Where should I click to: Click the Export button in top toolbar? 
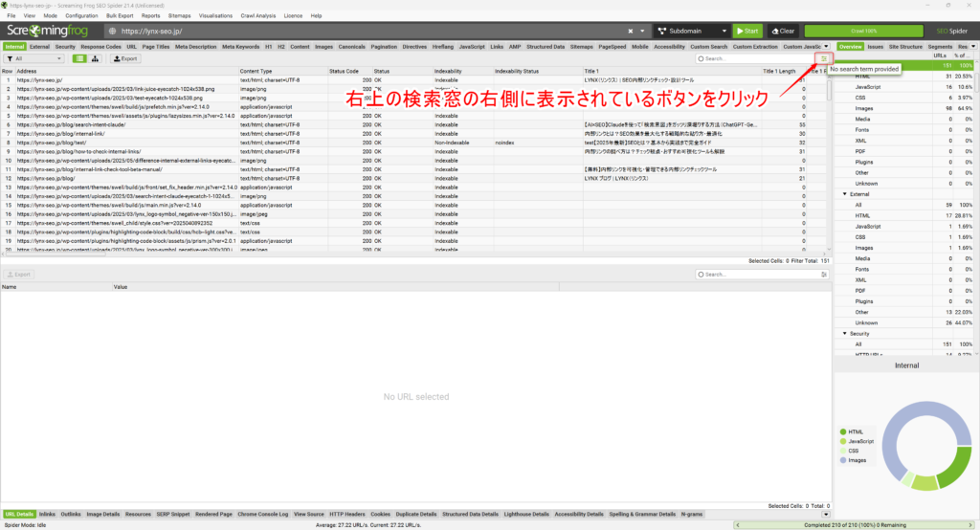(125, 58)
